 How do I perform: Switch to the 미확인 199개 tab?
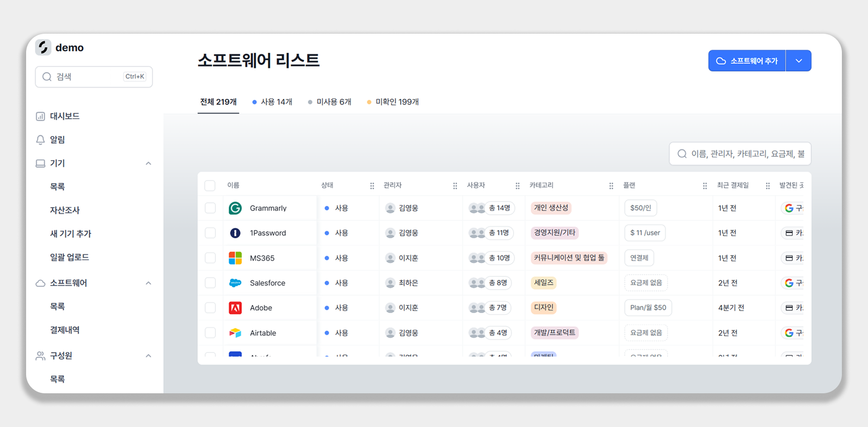pyautogui.click(x=393, y=102)
